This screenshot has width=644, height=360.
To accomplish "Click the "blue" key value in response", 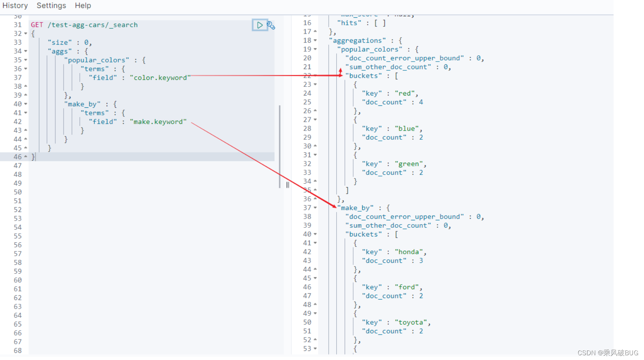I will (407, 129).
